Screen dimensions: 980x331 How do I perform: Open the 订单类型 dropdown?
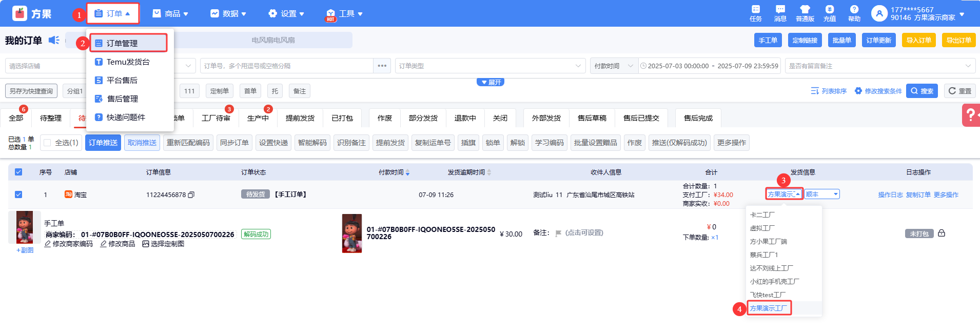(x=490, y=66)
